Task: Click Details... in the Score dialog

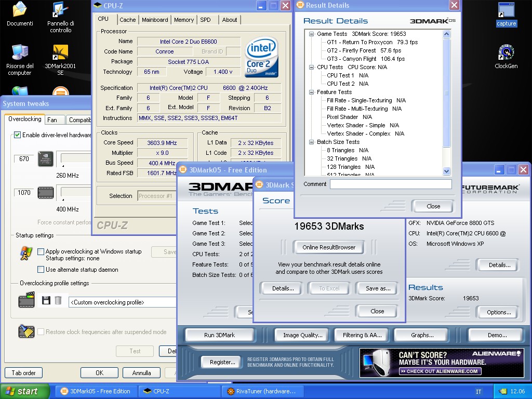Action: tap(283, 288)
